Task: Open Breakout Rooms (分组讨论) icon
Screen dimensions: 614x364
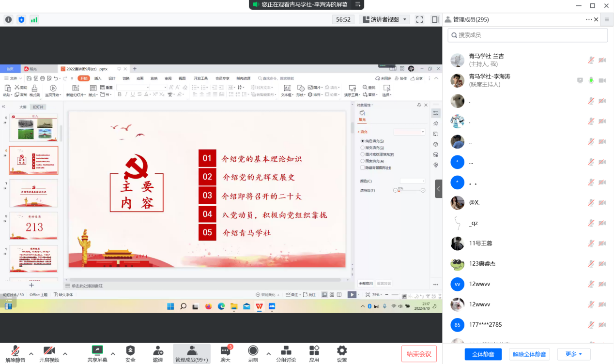Action: (x=286, y=351)
